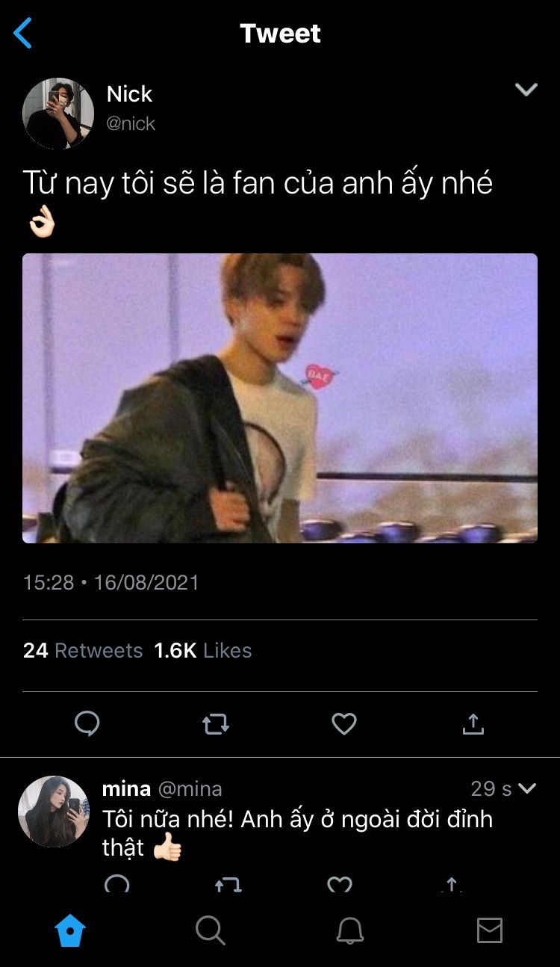Screen dimensions: 560x967
Task: Reply to Nick's tweet
Action: (87, 723)
